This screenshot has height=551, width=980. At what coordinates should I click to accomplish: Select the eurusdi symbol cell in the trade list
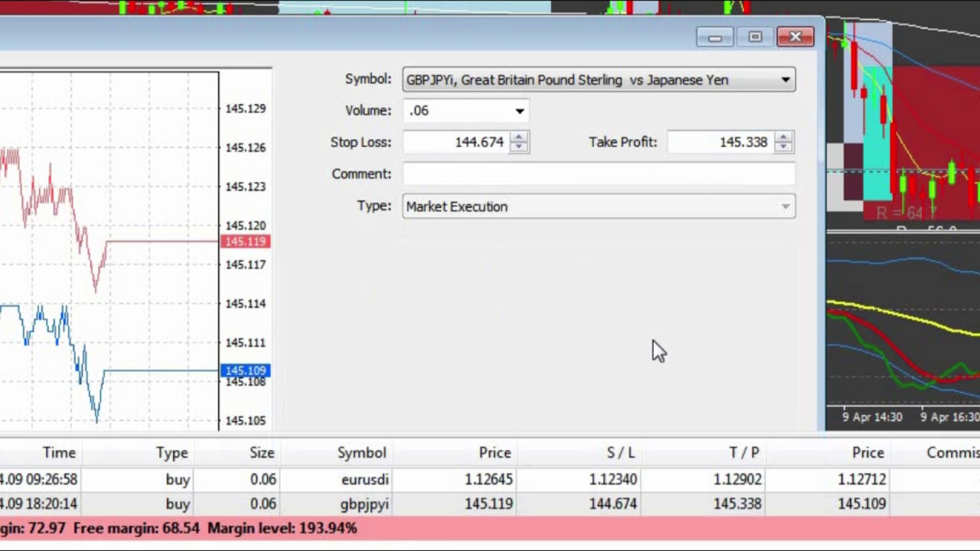coord(365,480)
